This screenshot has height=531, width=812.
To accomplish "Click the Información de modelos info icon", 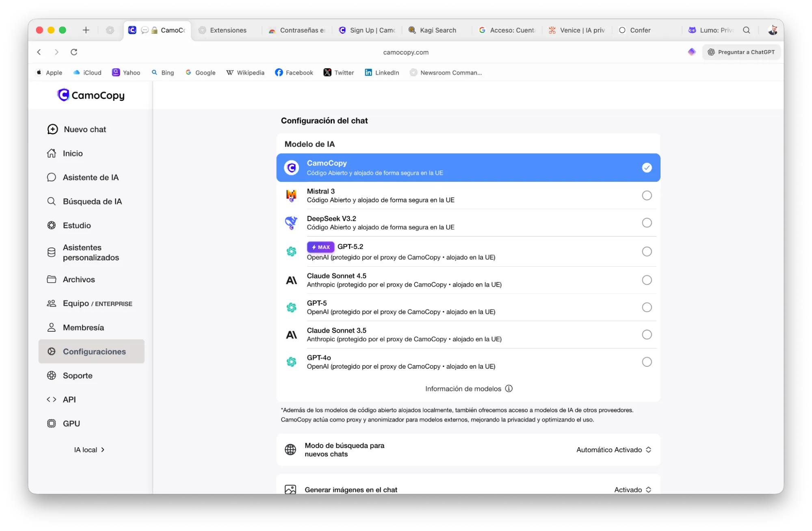I will coord(509,389).
